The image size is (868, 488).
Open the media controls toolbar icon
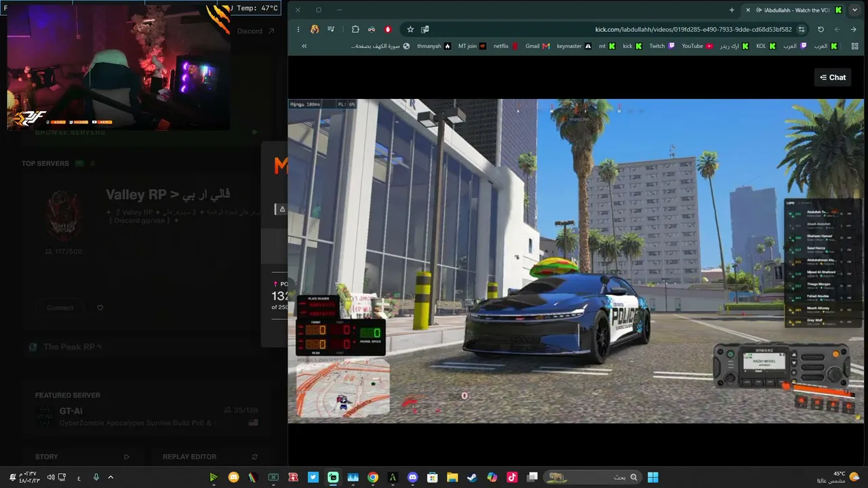pos(331,29)
